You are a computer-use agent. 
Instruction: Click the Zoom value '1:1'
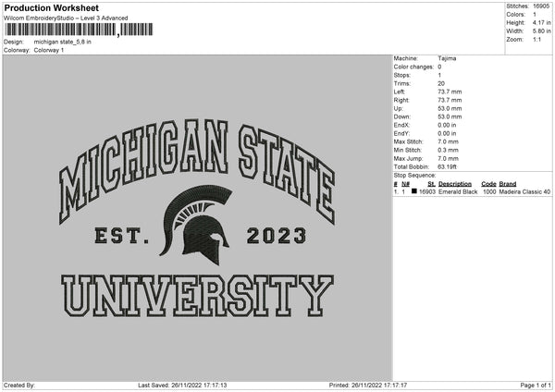tap(536, 39)
